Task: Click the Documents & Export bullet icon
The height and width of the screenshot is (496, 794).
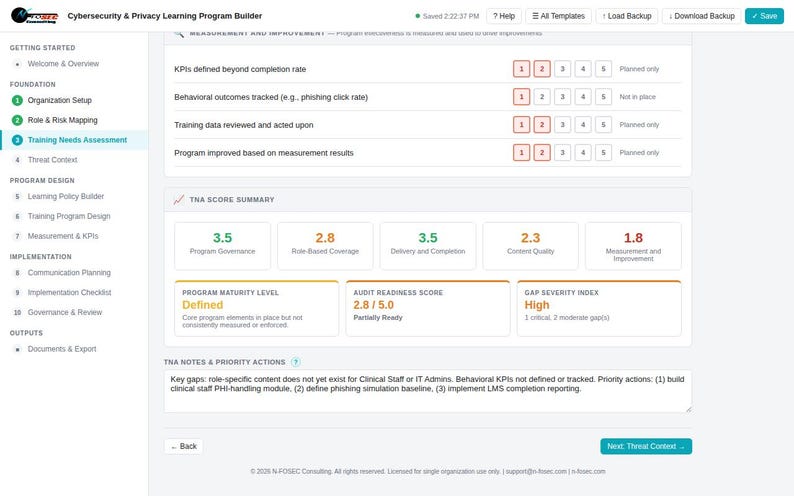Action: 17,349
